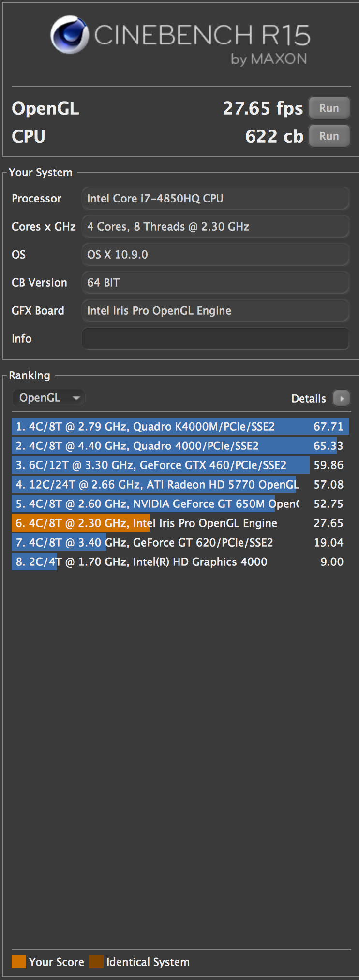
Task: Run the CPU benchmark
Action: tap(329, 136)
